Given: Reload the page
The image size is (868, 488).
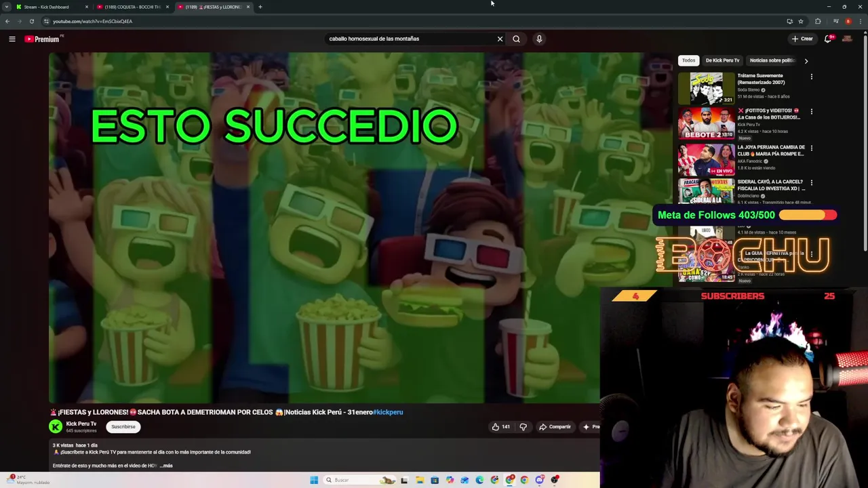Looking at the screenshot, I should click(x=32, y=21).
